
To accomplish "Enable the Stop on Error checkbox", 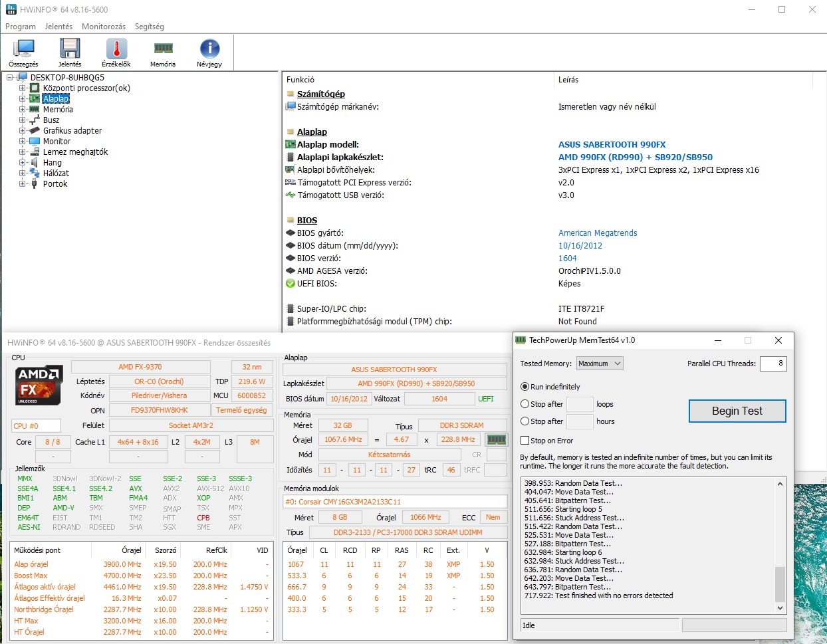I will pyautogui.click(x=525, y=440).
